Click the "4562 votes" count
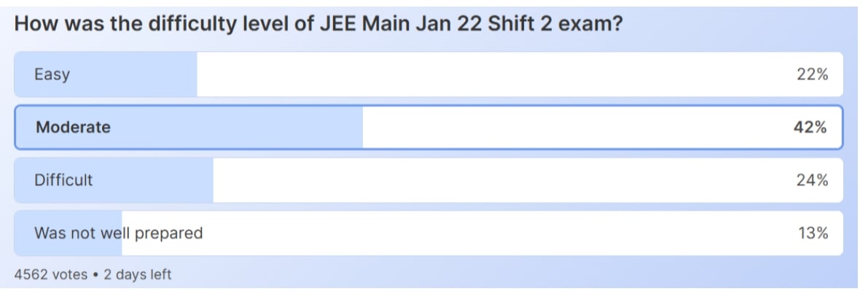Viewport: 868px width, 294px height. 47,275
